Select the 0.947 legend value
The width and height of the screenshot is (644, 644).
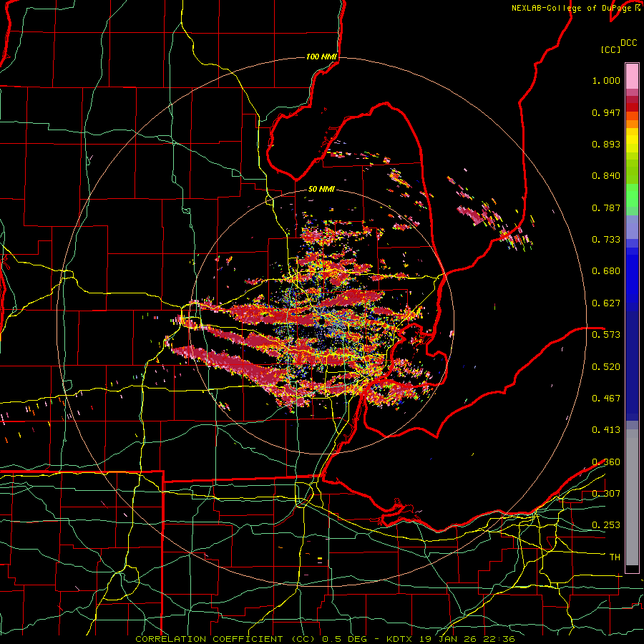[606, 112]
